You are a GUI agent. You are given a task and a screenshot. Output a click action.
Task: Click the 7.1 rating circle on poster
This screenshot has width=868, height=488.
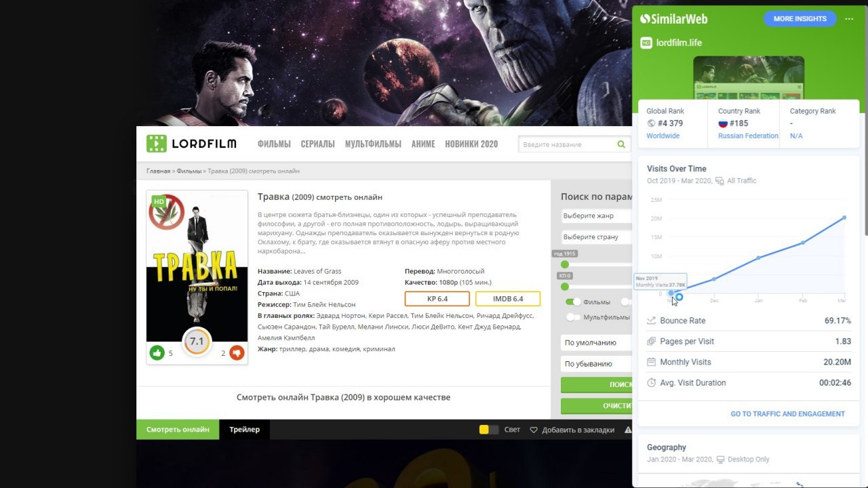pos(197,341)
